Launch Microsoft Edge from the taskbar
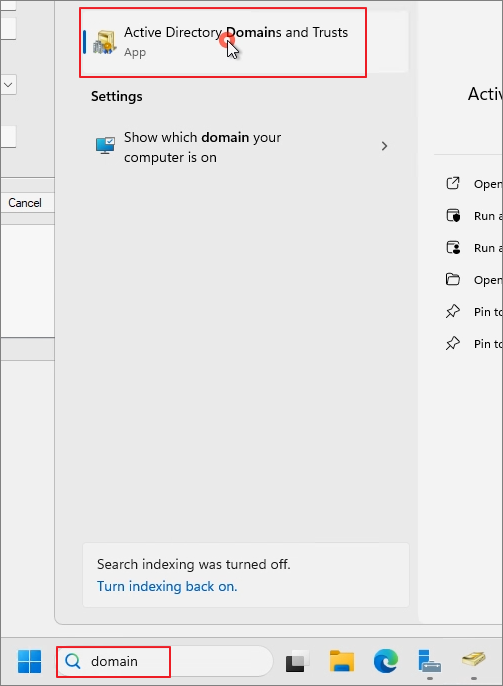Image resolution: width=503 pixels, height=686 pixels. tap(386, 661)
